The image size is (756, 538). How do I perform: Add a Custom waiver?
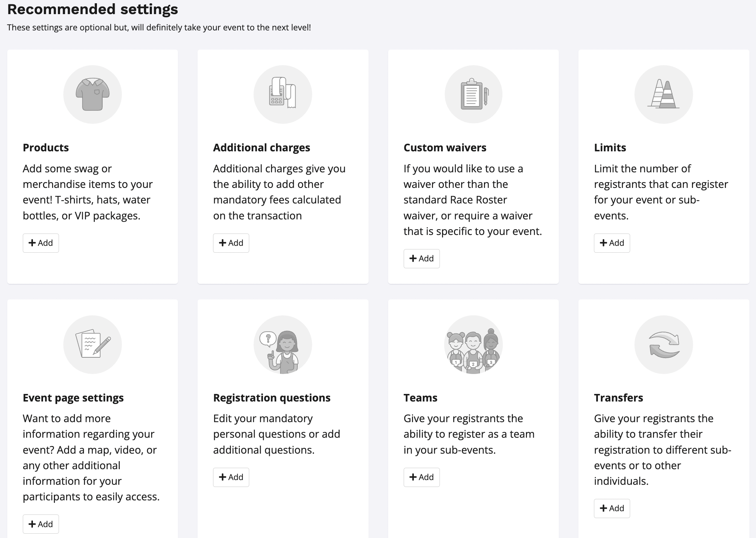coord(421,259)
